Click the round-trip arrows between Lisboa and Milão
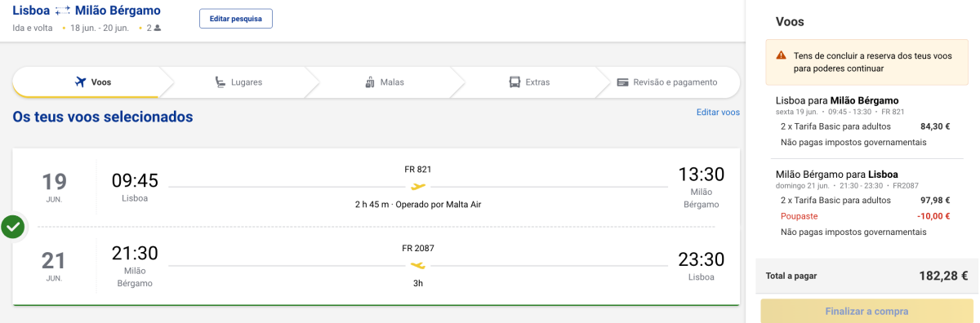 pyautogui.click(x=63, y=11)
